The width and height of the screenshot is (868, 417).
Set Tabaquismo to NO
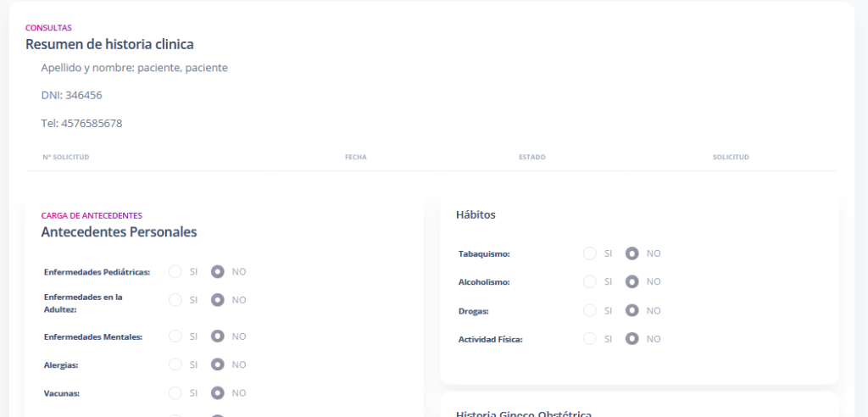click(632, 253)
